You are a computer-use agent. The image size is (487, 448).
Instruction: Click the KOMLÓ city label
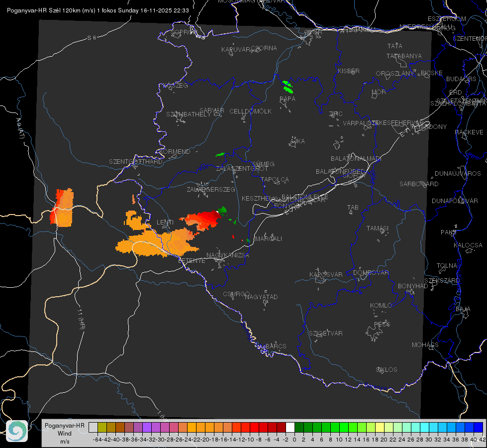tap(381, 306)
